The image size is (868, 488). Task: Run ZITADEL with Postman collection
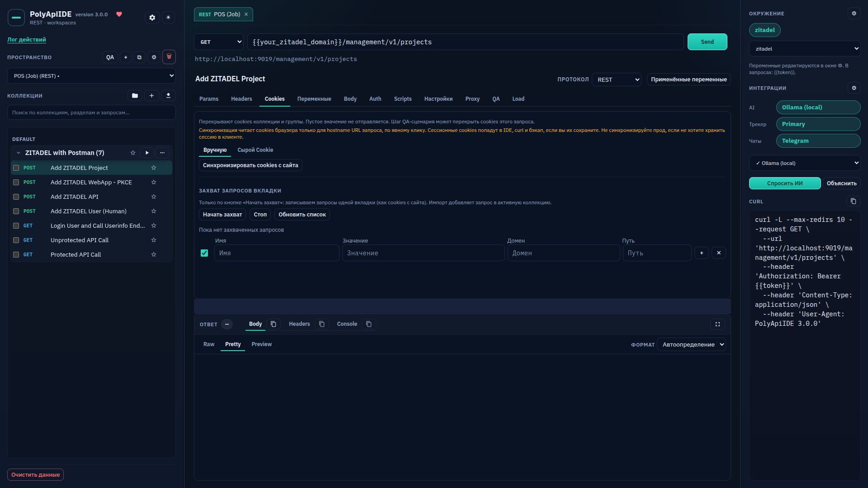coord(147,153)
